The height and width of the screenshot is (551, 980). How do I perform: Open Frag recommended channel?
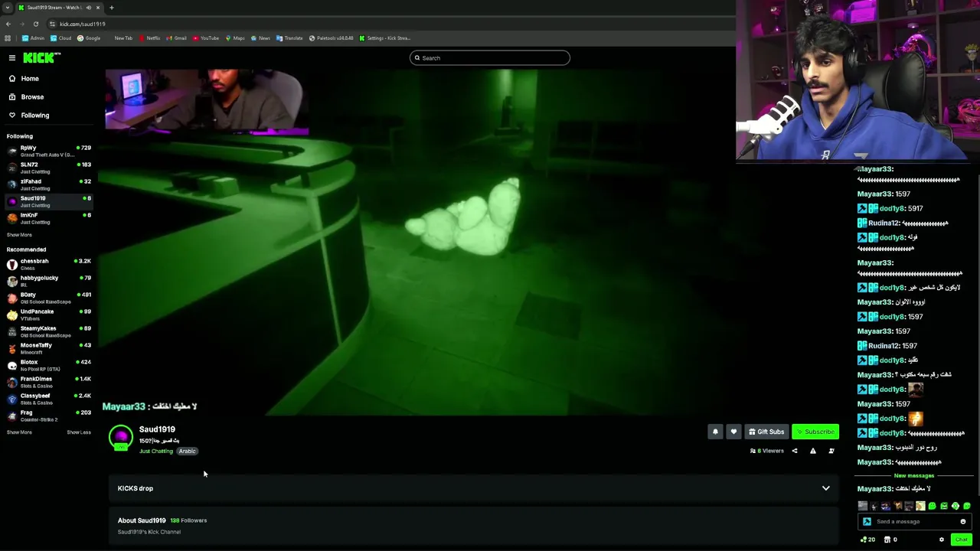pyautogui.click(x=47, y=416)
